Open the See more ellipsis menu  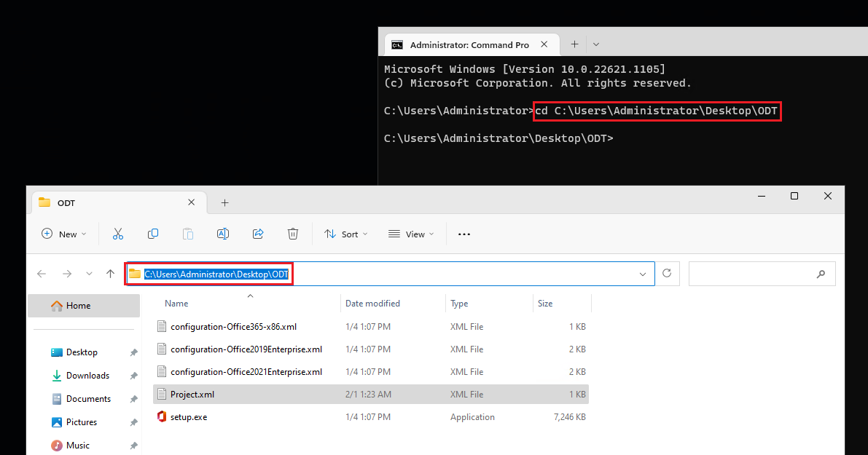464,234
